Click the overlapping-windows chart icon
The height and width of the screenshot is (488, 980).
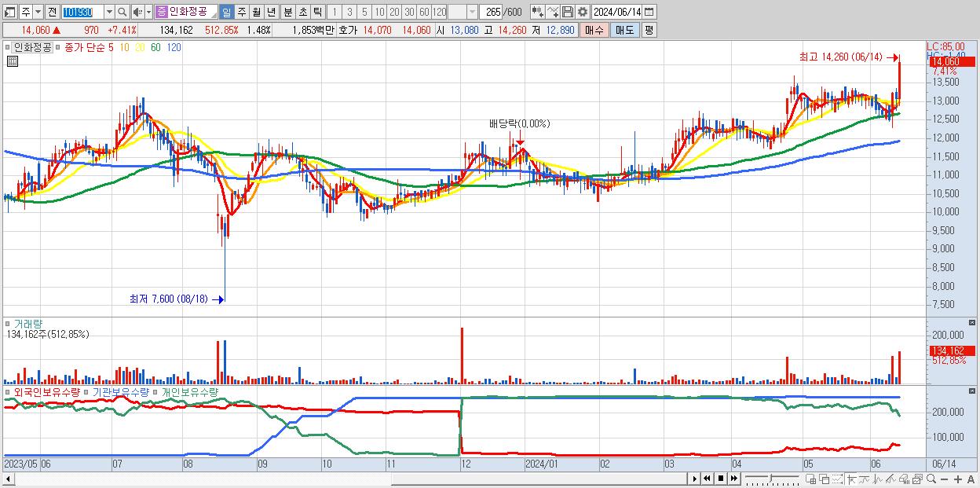825,479
